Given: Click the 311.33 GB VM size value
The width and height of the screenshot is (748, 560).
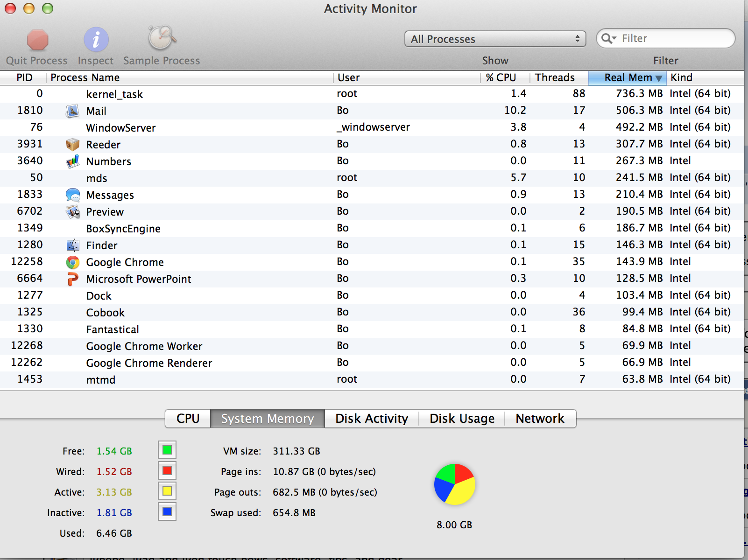Looking at the screenshot, I should coord(296,451).
